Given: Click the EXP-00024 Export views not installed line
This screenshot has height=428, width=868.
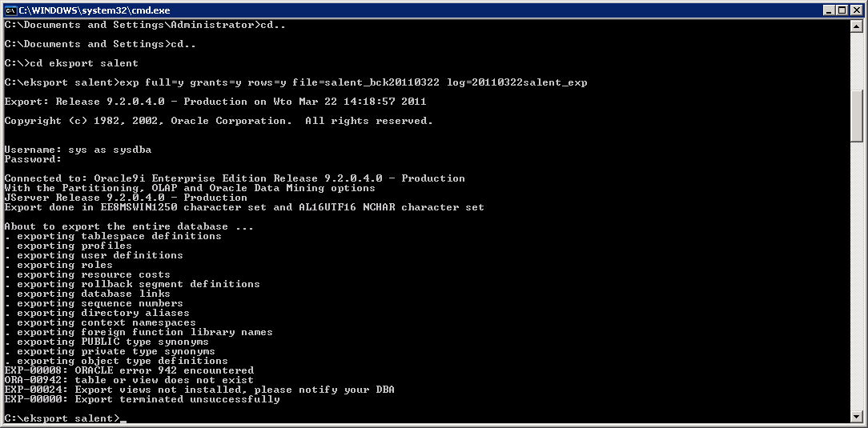Looking at the screenshot, I should (199, 390).
